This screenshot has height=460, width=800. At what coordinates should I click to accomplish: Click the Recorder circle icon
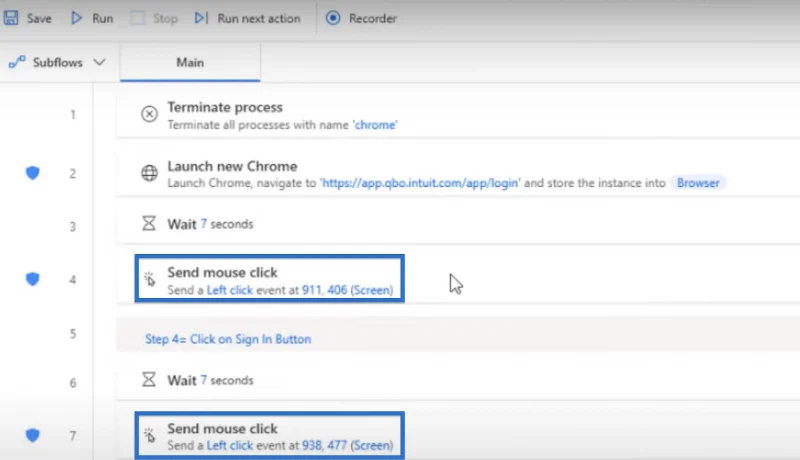click(x=333, y=18)
